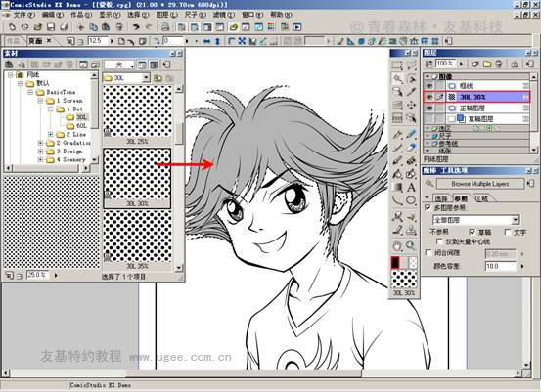Click the layer opacity 100% field
This screenshot has width=541, height=392.
445,64
